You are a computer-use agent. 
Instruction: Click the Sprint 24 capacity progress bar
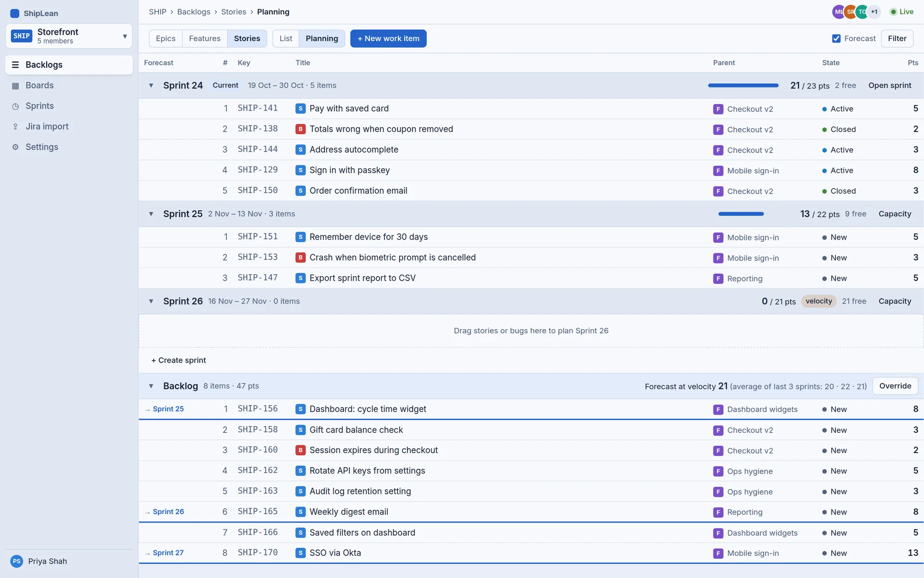(743, 86)
